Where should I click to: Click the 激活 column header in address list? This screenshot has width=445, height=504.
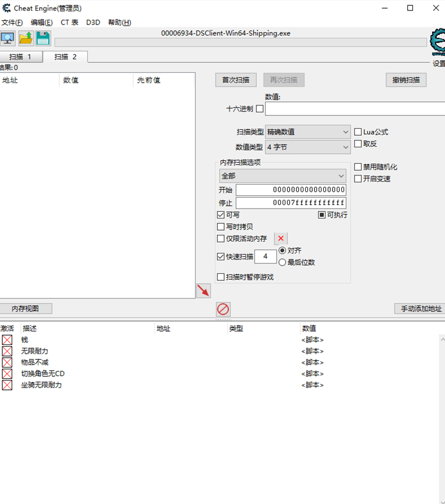coord(10,328)
